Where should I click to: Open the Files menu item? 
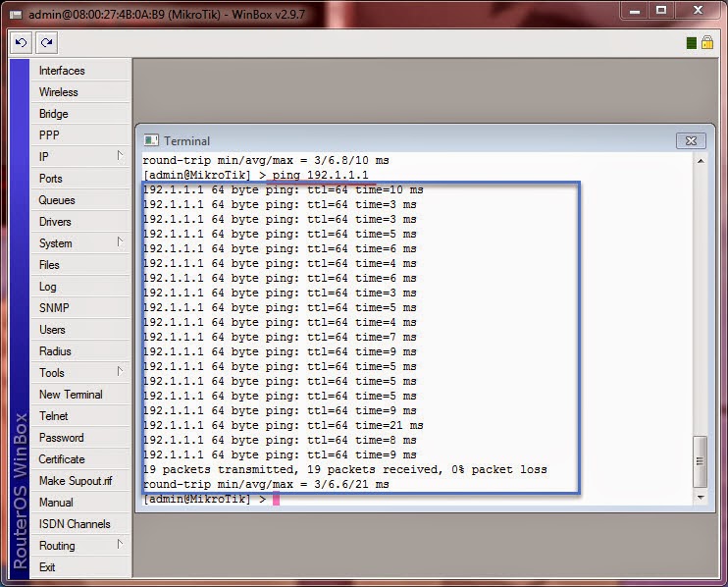point(80,265)
